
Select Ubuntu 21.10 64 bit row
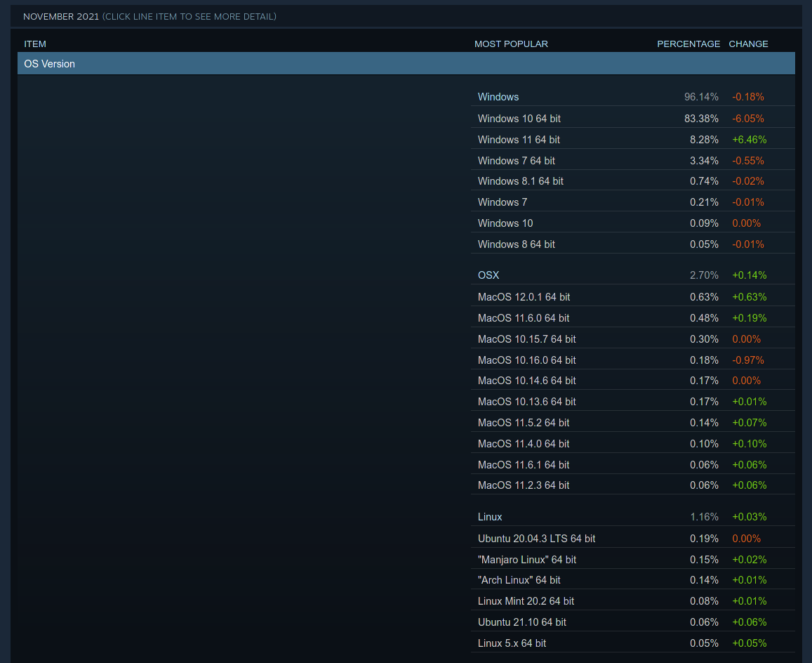click(633, 622)
